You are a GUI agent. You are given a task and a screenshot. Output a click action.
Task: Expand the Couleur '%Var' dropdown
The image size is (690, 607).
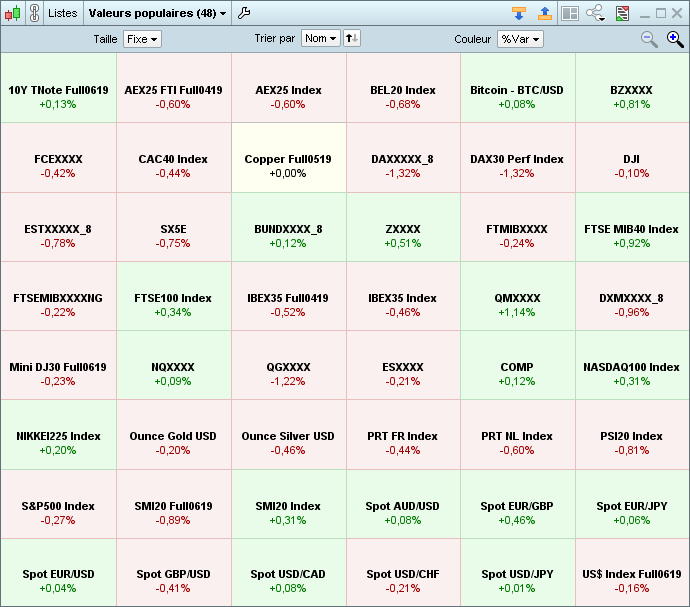520,39
